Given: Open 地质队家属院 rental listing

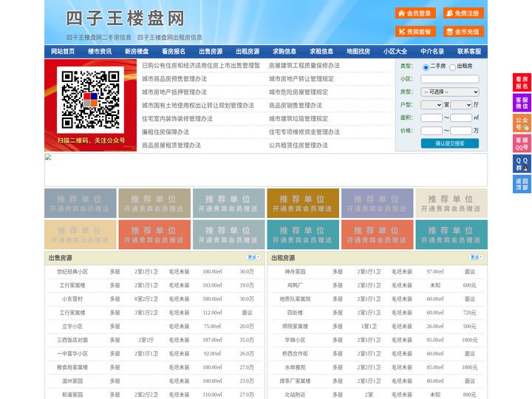Looking at the screenshot, I should pyautogui.click(x=295, y=299).
